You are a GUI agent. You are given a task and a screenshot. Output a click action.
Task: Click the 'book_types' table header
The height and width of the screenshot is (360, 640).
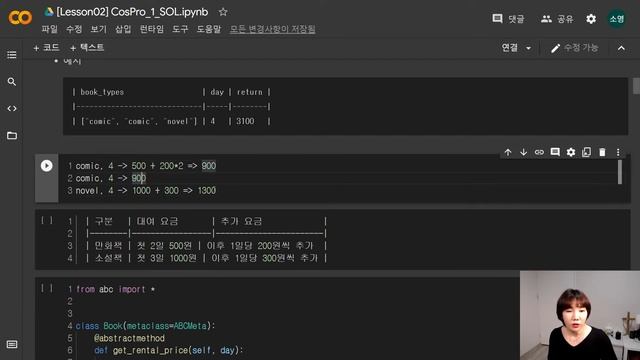[x=102, y=92]
